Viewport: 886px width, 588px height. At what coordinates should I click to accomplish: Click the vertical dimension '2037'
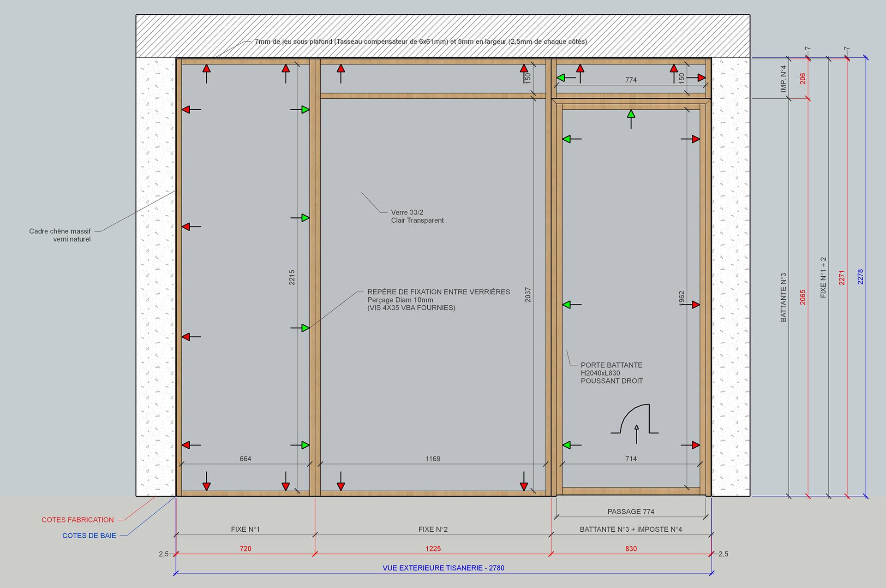click(x=528, y=295)
